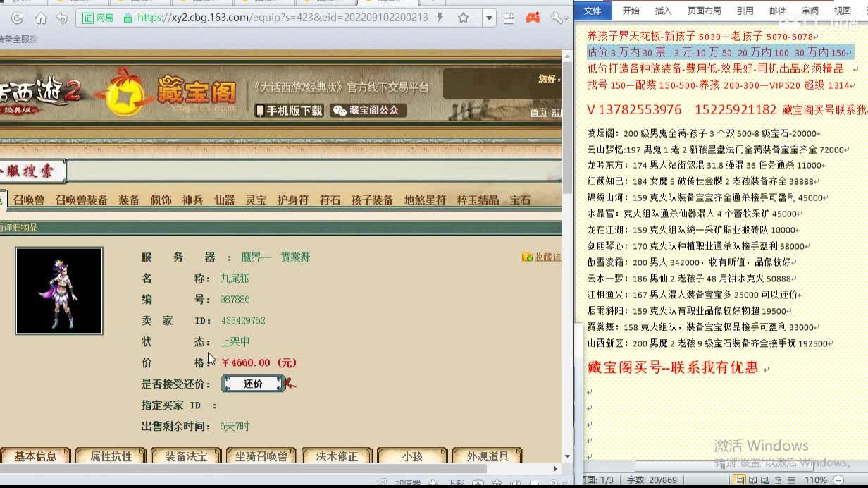Open the browser extensions grid icon
The image size is (868, 488).
pos(509,18)
